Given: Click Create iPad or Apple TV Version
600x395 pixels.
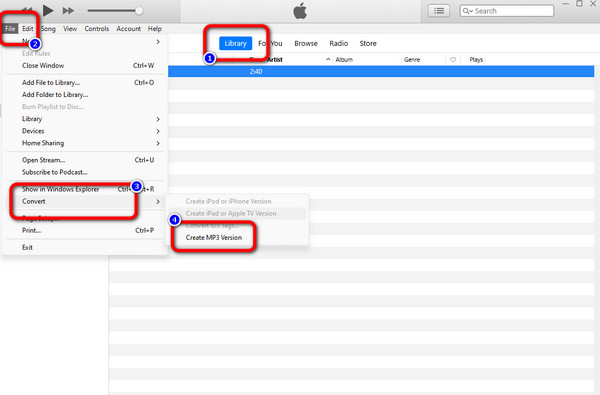Looking at the screenshot, I should (231, 214).
